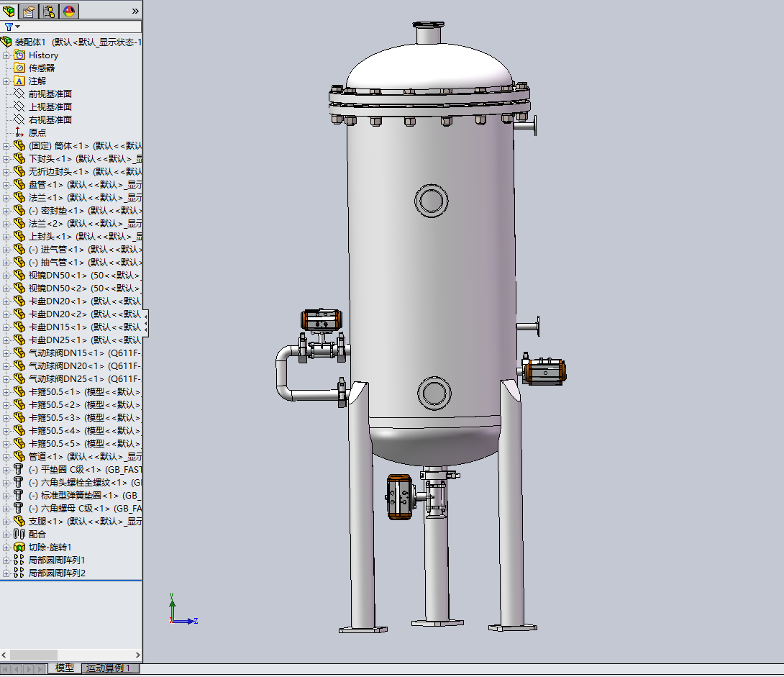This screenshot has width=784, height=677.
Task: Expand the 气动球阀DN15<1> node
Action: click(x=6, y=353)
